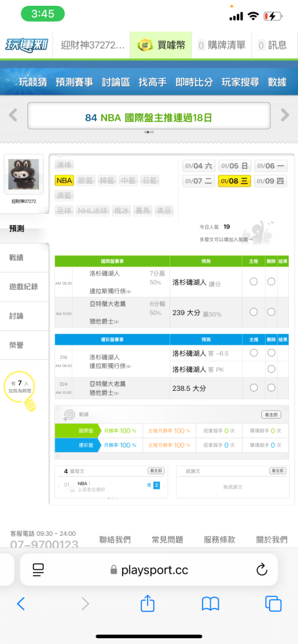
Task: Click 看全部 in the 感謝文 panel
Action: 278,471
